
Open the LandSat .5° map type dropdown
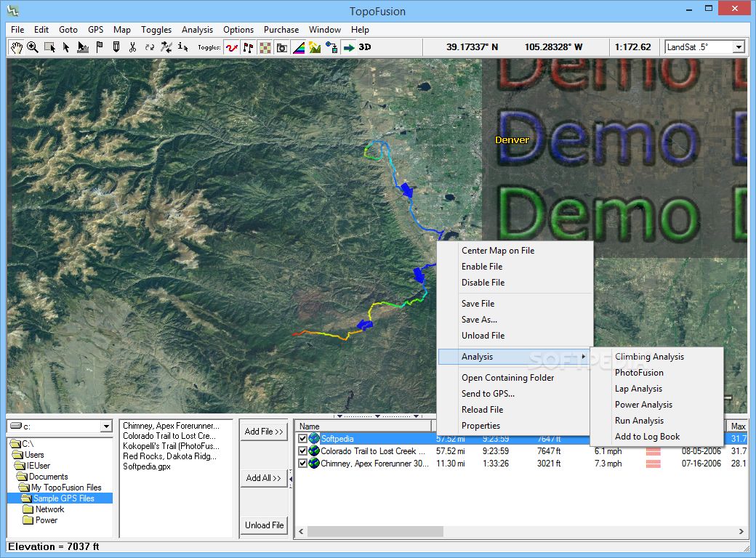pos(739,47)
